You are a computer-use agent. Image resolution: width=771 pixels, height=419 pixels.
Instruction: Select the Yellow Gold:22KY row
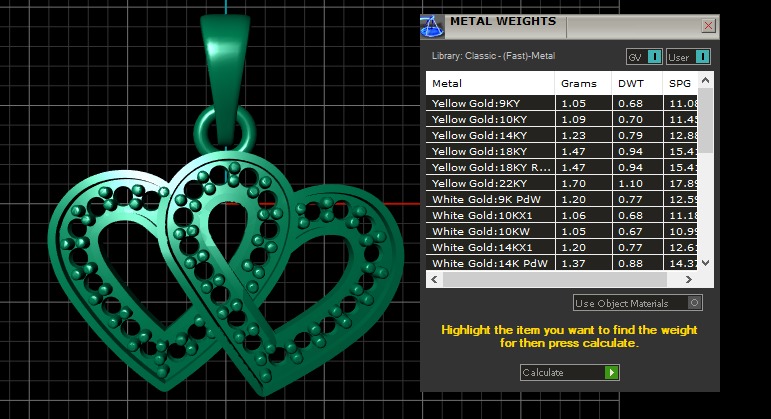562,183
